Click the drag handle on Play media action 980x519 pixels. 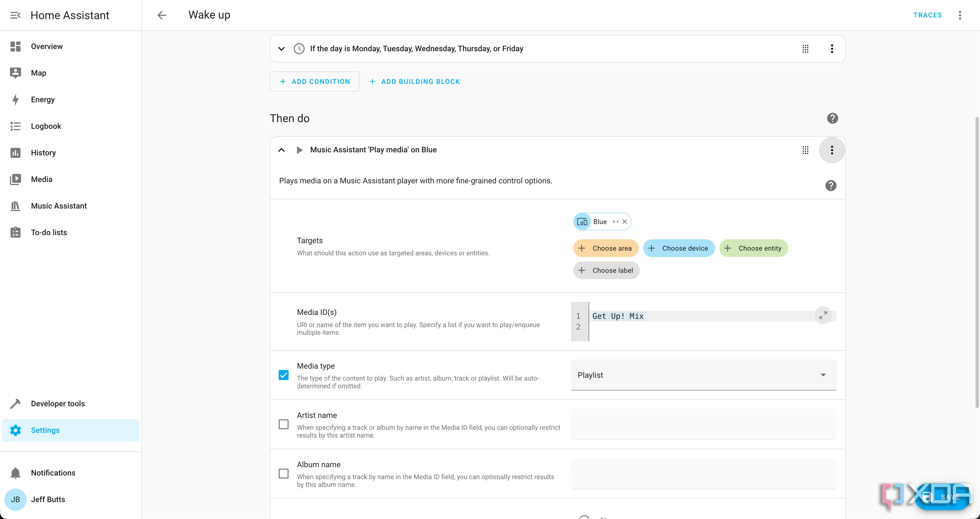805,150
